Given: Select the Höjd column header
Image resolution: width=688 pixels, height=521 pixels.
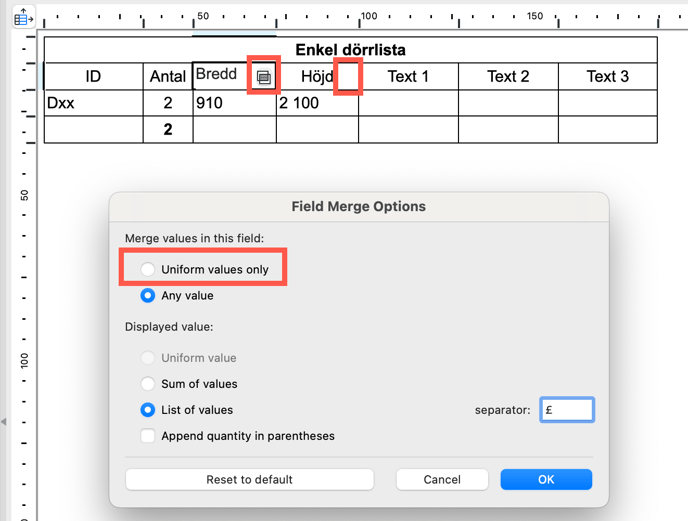Looking at the screenshot, I should (x=317, y=76).
